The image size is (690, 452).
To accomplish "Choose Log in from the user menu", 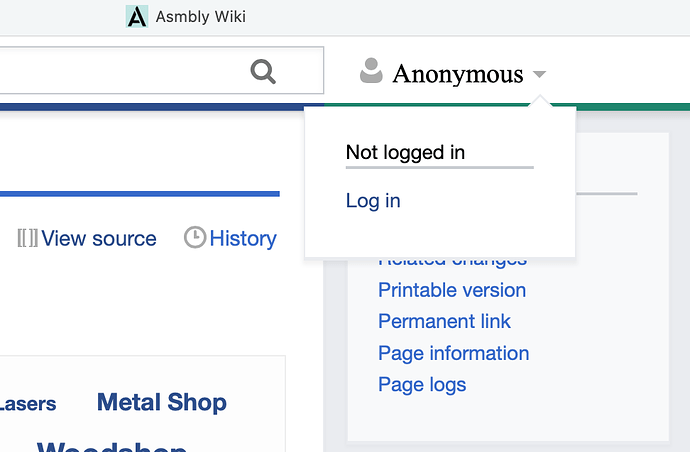I will coord(373,201).
